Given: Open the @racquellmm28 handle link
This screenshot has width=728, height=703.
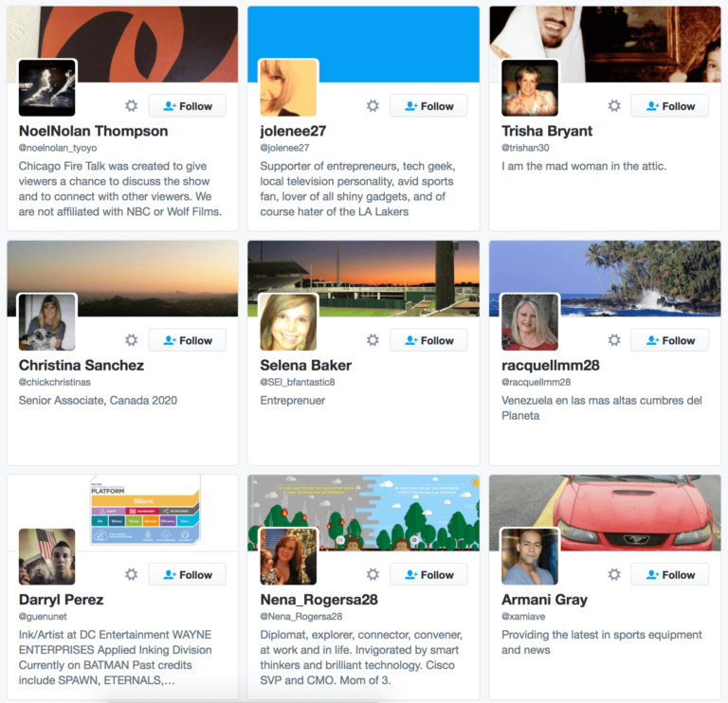Looking at the screenshot, I should (537, 382).
